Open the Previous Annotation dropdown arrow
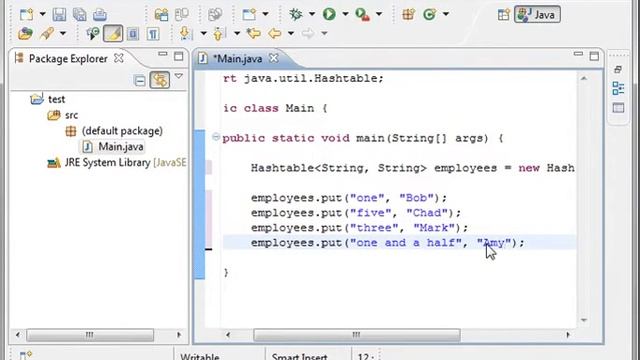 (237, 33)
